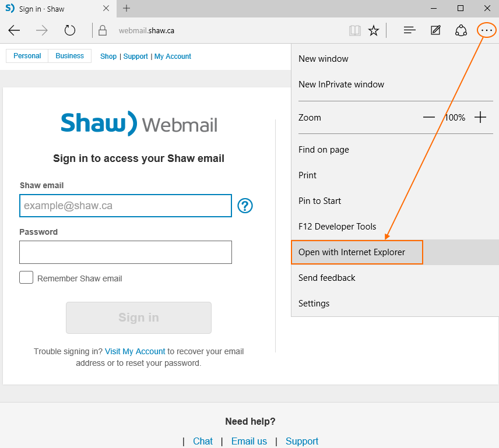Switch to the Personal tab
Image resolution: width=499 pixels, height=448 pixels.
click(x=27, y=56)
